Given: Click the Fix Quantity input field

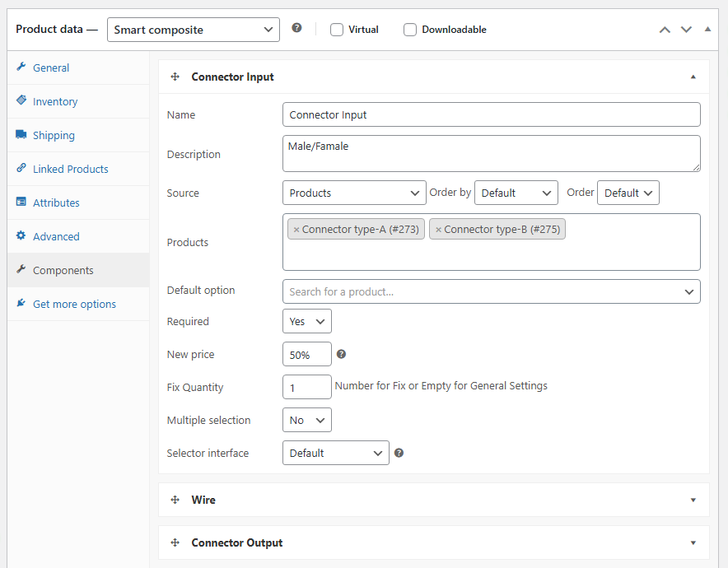Looking at the screenshot, I should (x=306, y=387).
